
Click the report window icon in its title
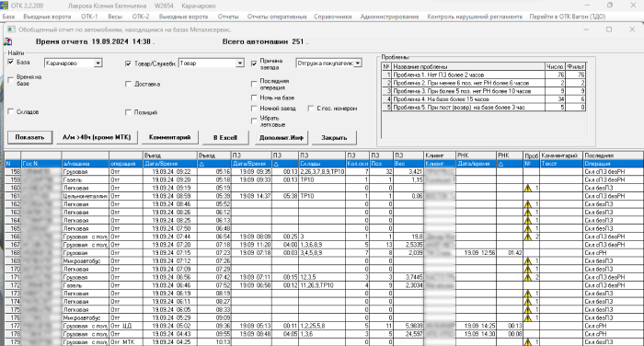click(11, 29)
